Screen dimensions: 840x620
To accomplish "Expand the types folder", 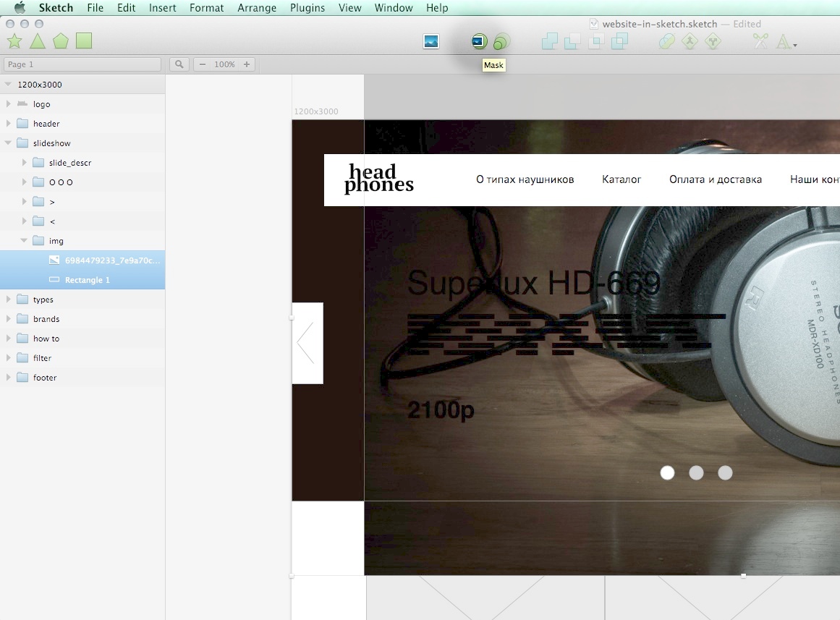I will [x=8, y=299].
